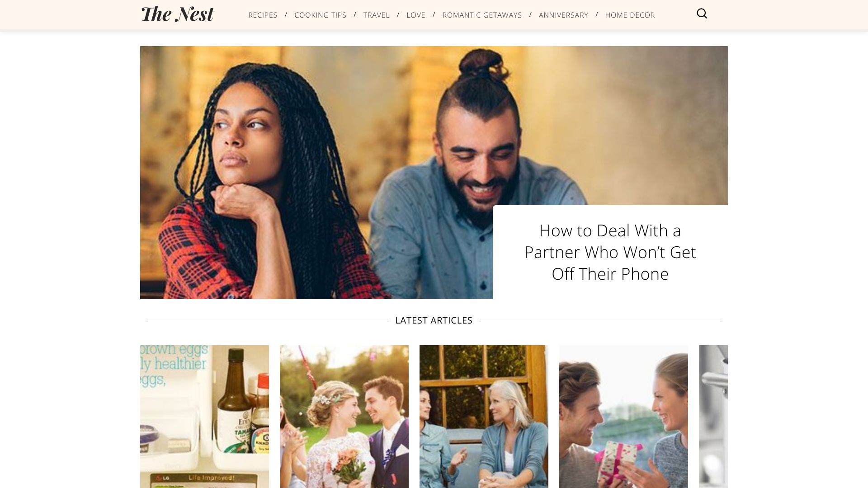Click The Nest logo

click(x=177, y=14)
